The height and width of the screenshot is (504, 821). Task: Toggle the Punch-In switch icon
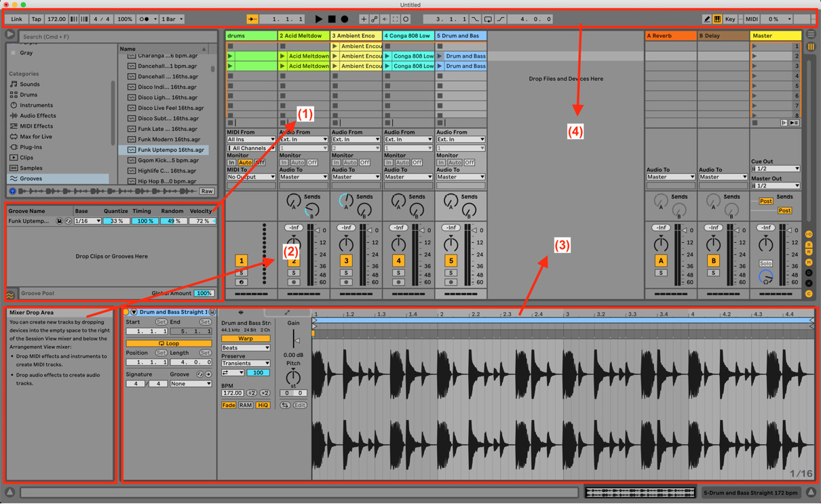point(475,19)
